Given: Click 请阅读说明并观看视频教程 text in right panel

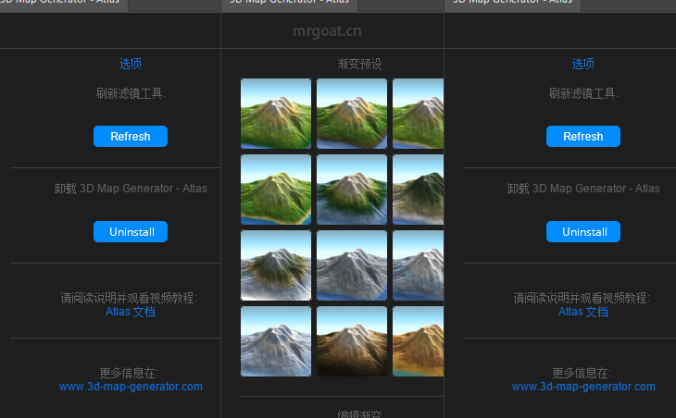Looking at the screenshot, I should pos(581,298).
